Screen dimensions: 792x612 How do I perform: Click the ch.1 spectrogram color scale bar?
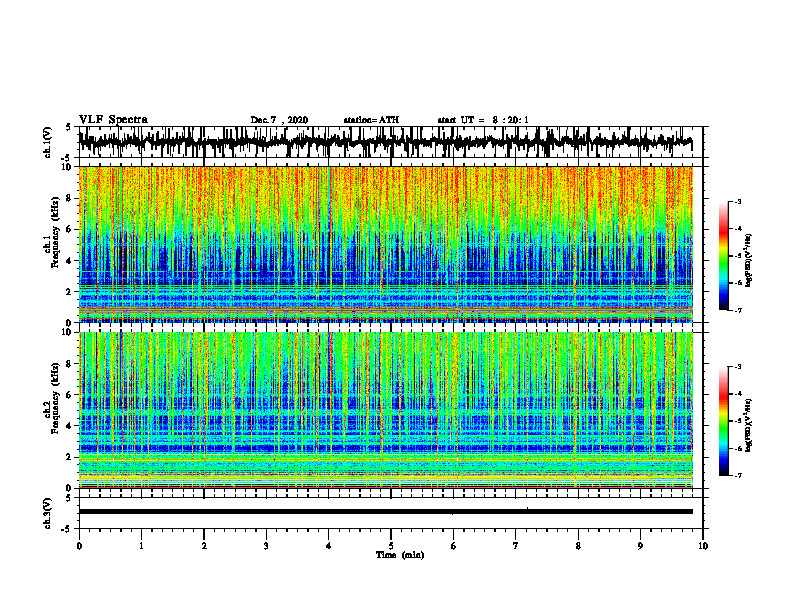724,256
